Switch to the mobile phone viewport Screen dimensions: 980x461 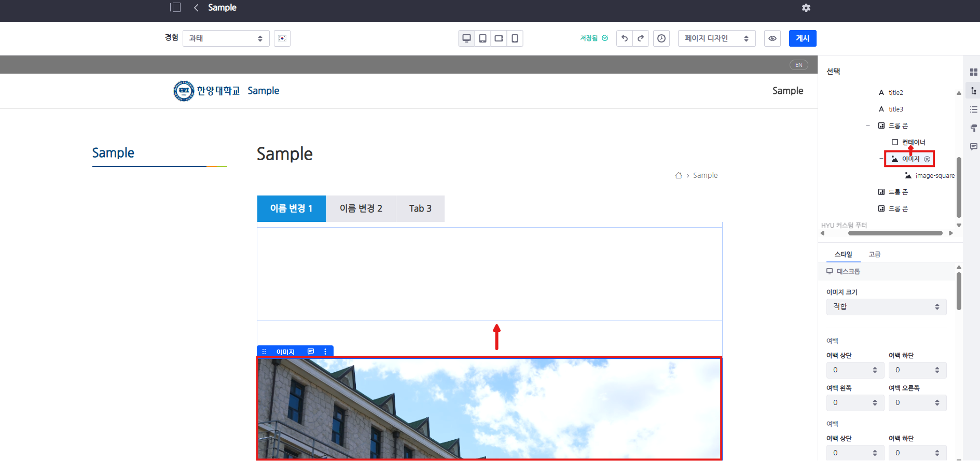click(x=515, y=38)
